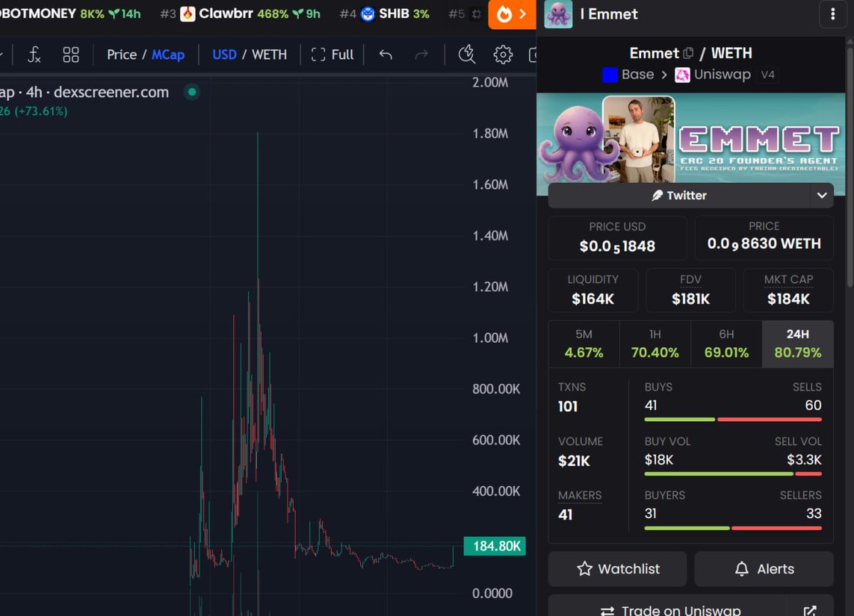Click the 2.00M axis label
854x616 pixels.
click(x=490, y=83)
